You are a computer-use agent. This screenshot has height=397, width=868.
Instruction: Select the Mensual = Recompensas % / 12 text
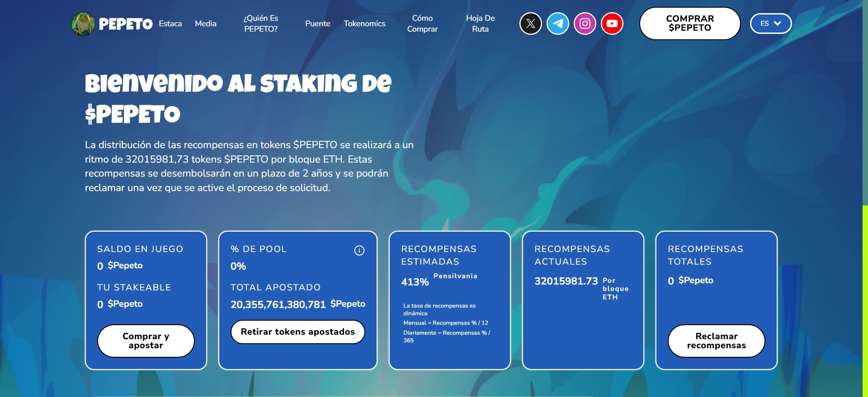446,323
